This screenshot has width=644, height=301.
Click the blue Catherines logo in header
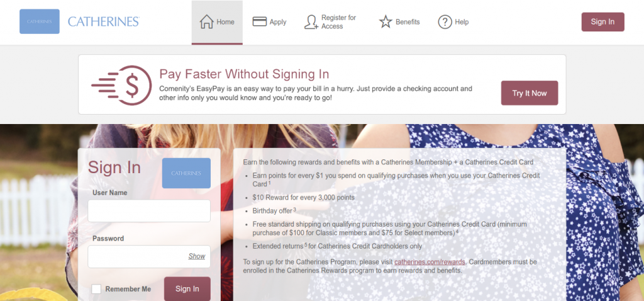pyautogui.click(x=40, y=21)
